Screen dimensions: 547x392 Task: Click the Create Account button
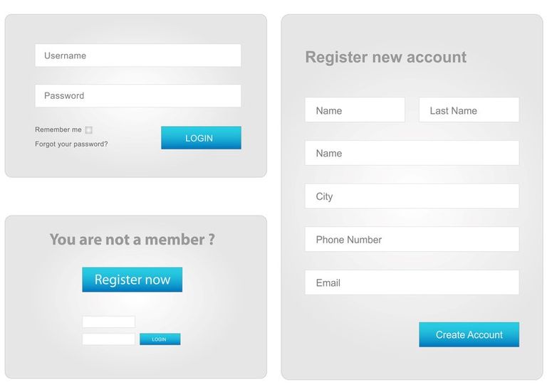[x=469, y=334]
